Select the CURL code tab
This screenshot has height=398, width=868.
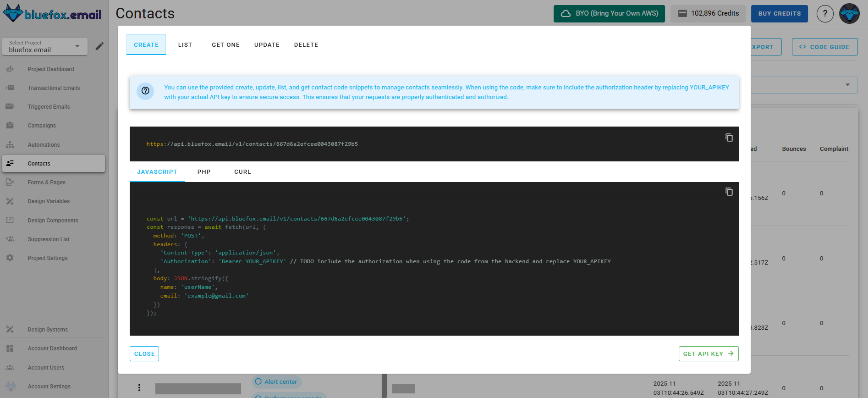[242, 171]
